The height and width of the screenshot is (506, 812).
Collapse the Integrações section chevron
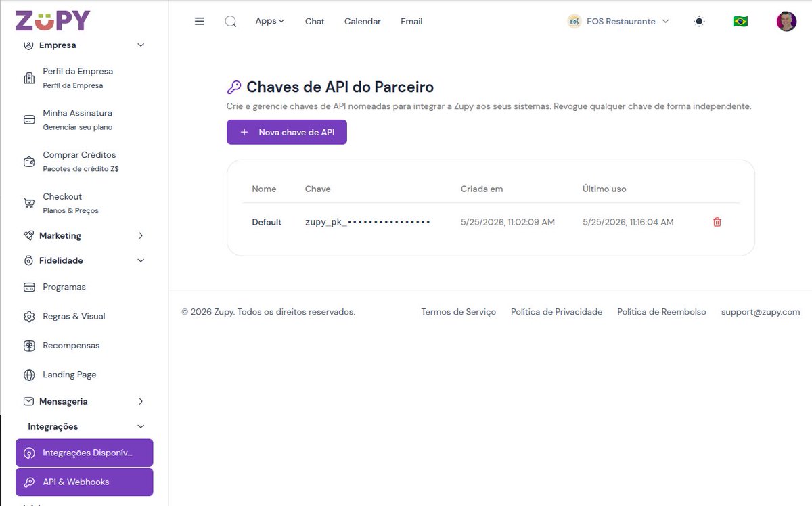pos(141,426)
